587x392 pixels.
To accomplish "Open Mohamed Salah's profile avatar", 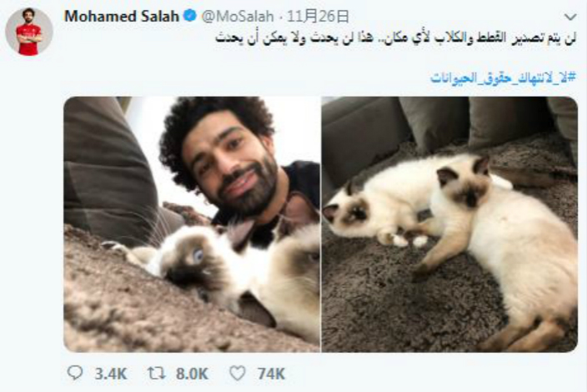I will pyautogui.click(x=29, y=32).
